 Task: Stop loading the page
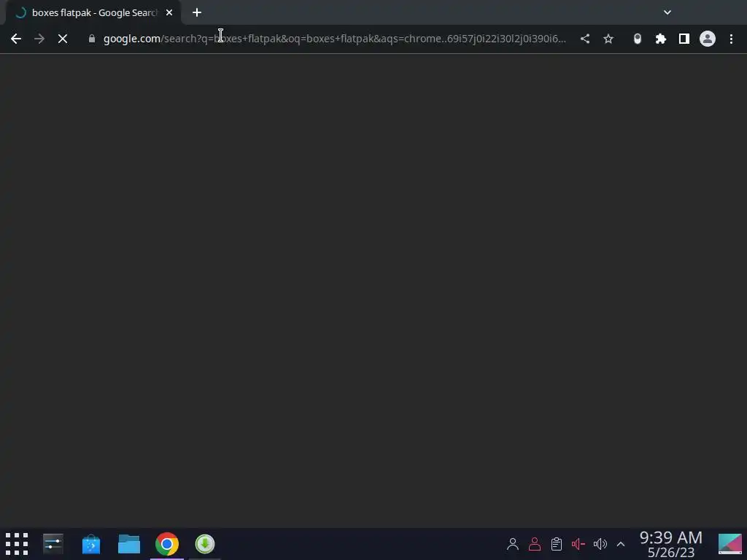click(63, 39)
